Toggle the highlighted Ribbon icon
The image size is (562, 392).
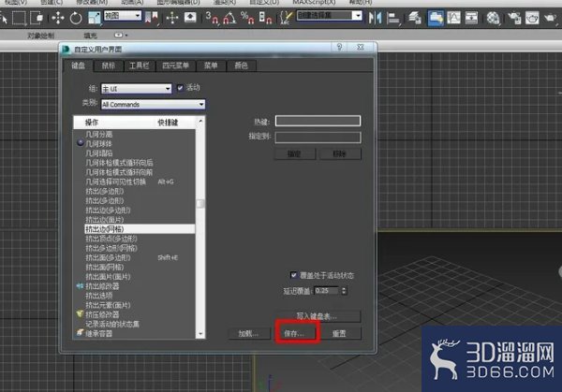pyautogui.click(x=436, y=17)
